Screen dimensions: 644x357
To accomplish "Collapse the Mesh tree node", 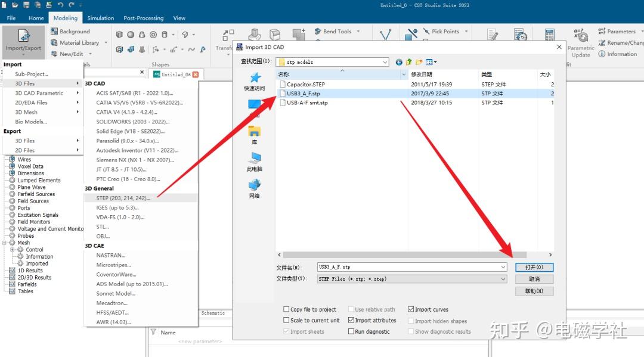I will pyautogui.click(x=4, y=243).
